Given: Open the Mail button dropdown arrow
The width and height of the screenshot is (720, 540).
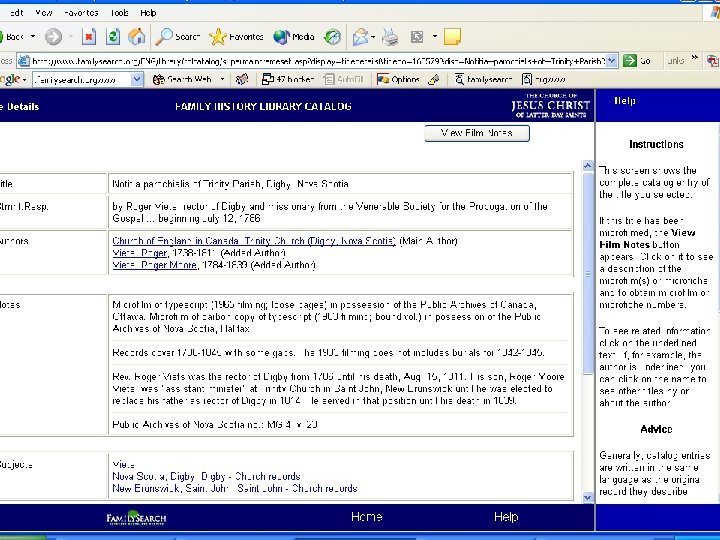Looking at the screenshot, I should click(x=373, y=37).
